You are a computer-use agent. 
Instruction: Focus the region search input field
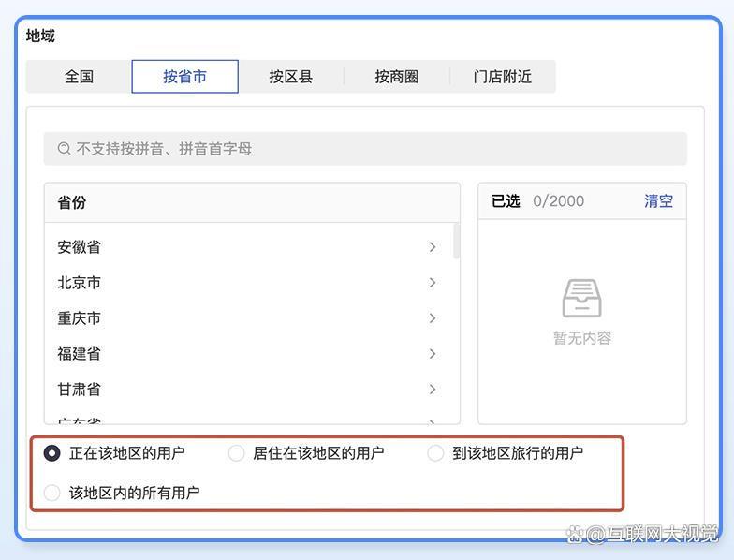pyautogui.click(x=374, y=149)
